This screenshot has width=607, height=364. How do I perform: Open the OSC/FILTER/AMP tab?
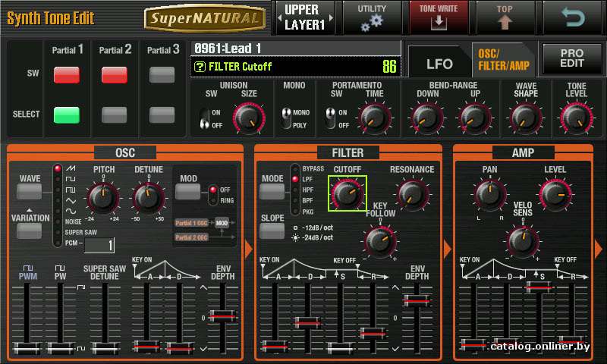[503, 60]
